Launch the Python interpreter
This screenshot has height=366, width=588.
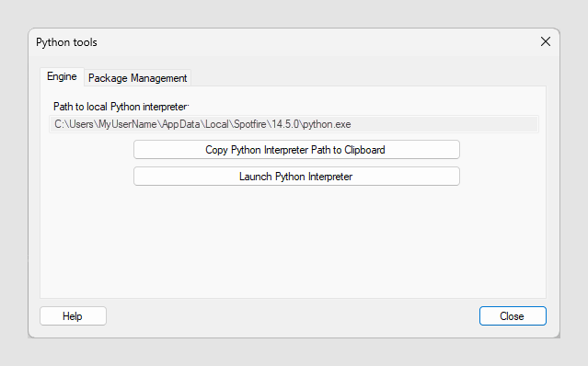tap(296, 177)
